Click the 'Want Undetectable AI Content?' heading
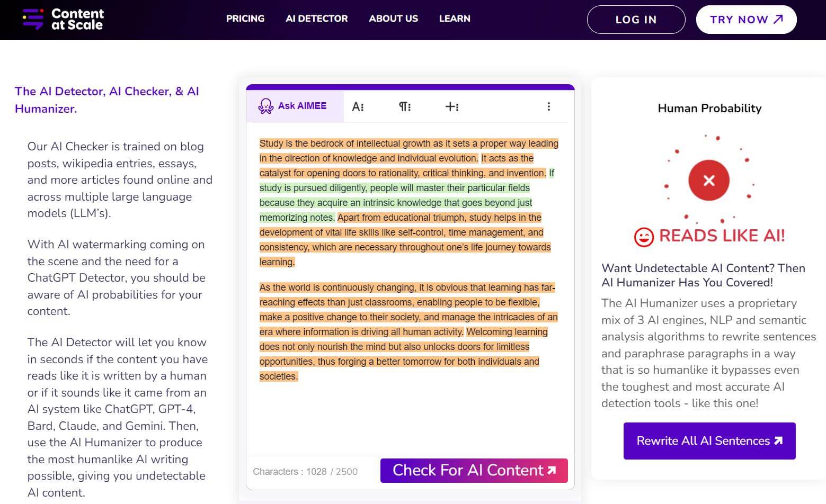 click(x=703, y=275)
